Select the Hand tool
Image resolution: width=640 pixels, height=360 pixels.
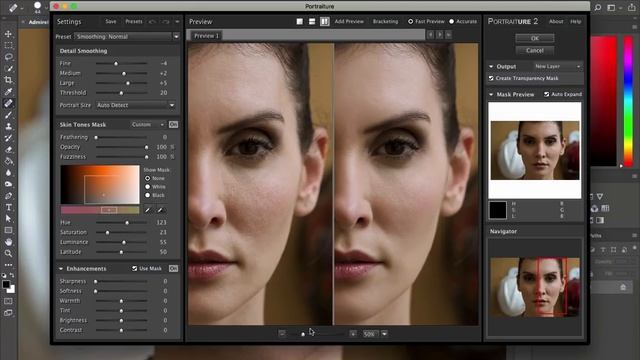click(8, 242)
